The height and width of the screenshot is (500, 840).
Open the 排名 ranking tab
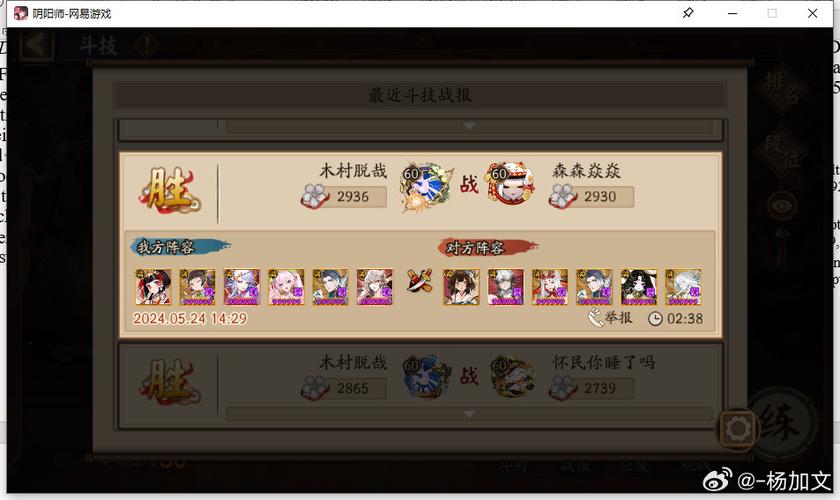782,87
